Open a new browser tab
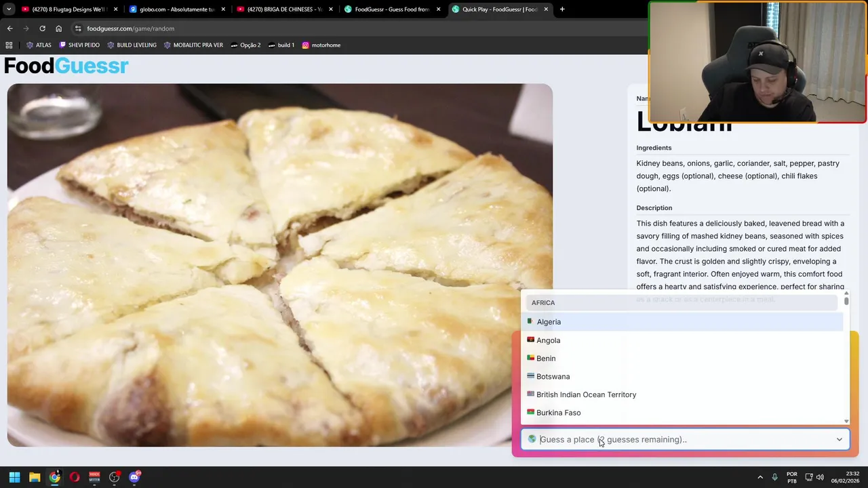The height and width of the screenshot is (488, 868). coord(562,9)
